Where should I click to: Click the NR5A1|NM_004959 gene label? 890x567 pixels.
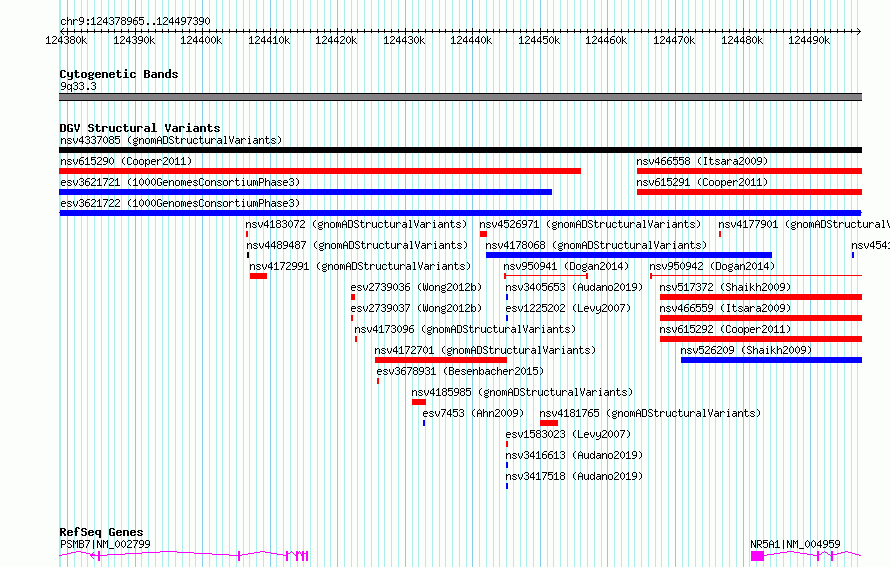[795, 544]
